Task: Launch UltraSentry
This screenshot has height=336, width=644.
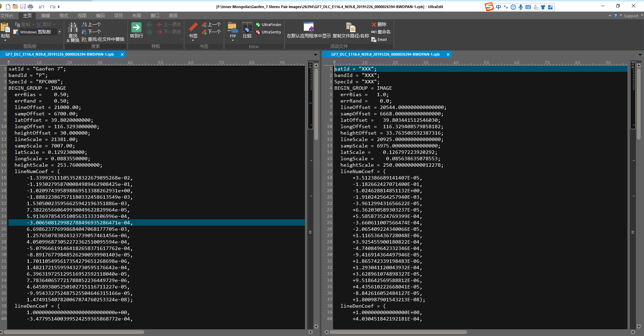Action: point(269,32)
